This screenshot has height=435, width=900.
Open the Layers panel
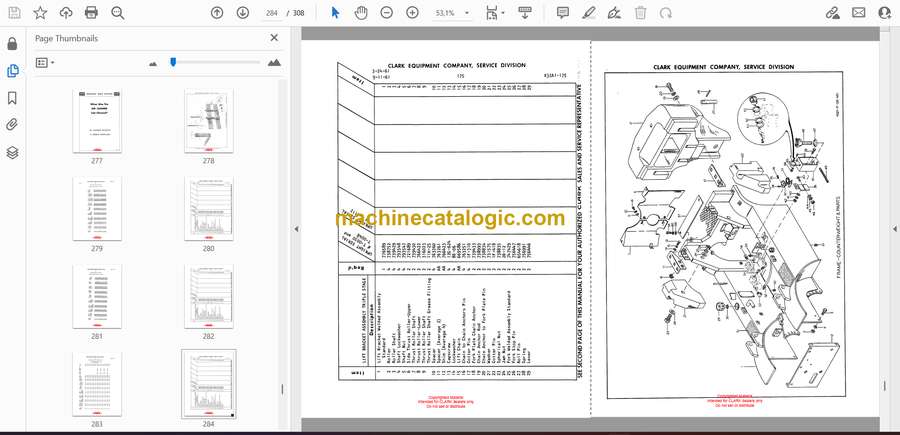coord(12,152)
